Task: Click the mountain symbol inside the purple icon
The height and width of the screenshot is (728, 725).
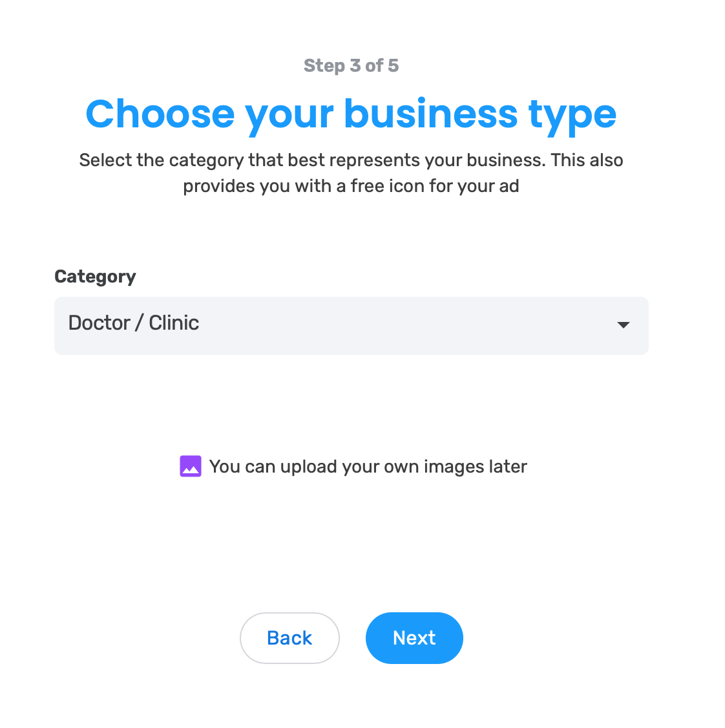Action: pos(190,466)
